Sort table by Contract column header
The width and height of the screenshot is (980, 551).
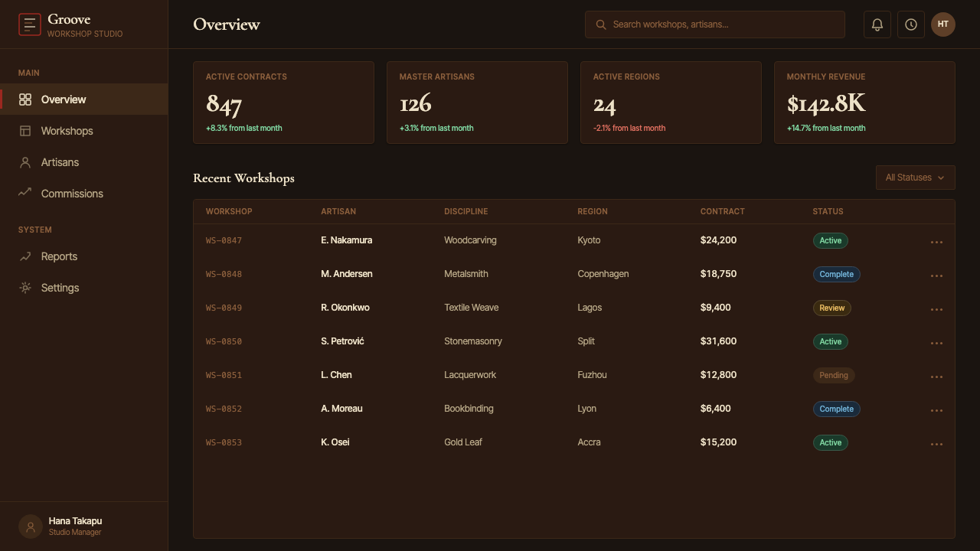pos(722,211)
